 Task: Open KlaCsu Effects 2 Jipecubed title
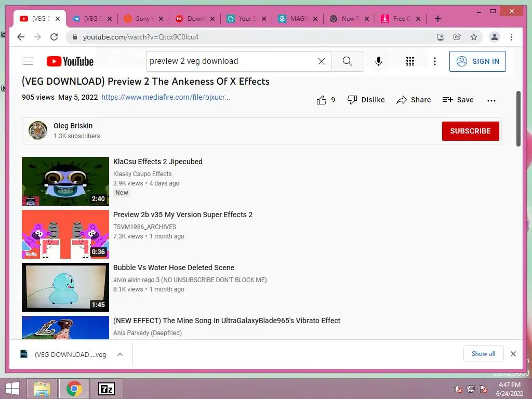point(158,162)
